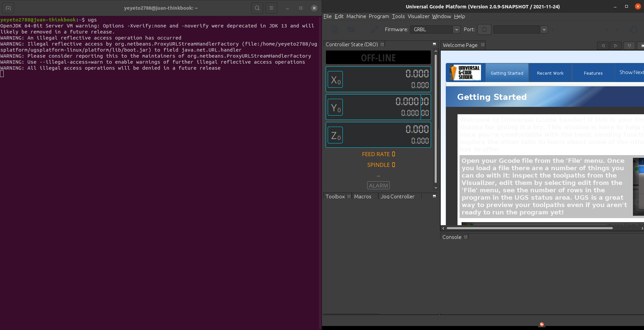The width and height of the screenshot is (644, 330).
Task: Go to next editor tab using right arrow
Action: (x=616, y=46)
